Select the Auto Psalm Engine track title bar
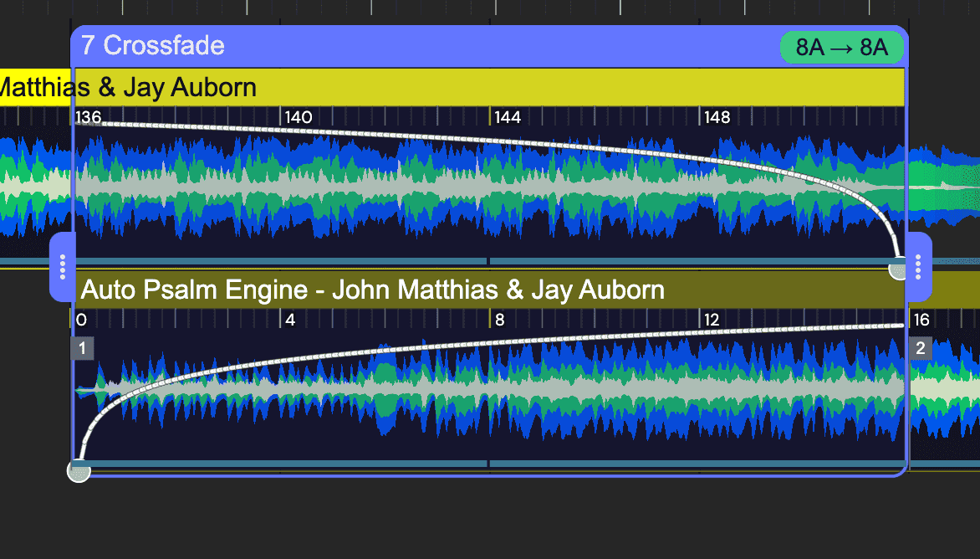Image resolution: width=980 pixels, height=559 pixels. pyautogui.click(x=371, y=290)
